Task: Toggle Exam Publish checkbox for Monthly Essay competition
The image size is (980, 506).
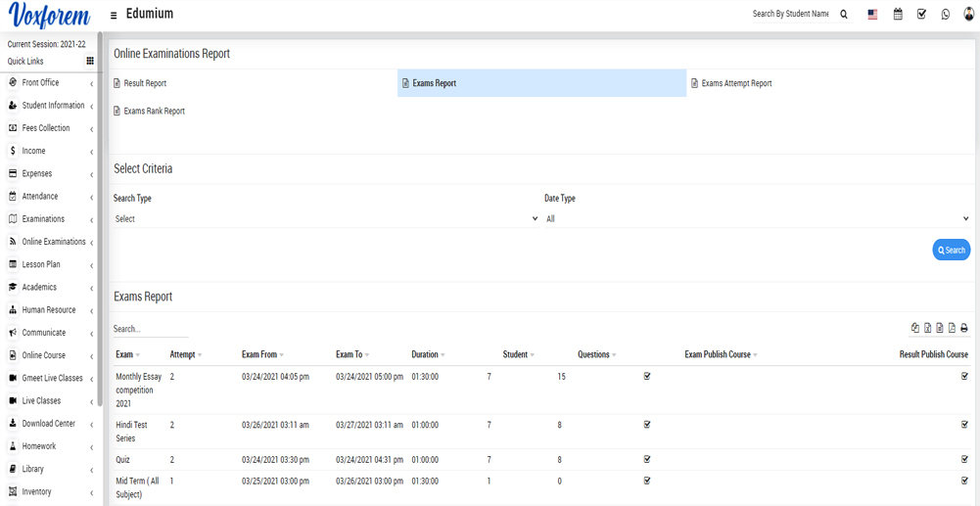Action: tap(647, 376)
